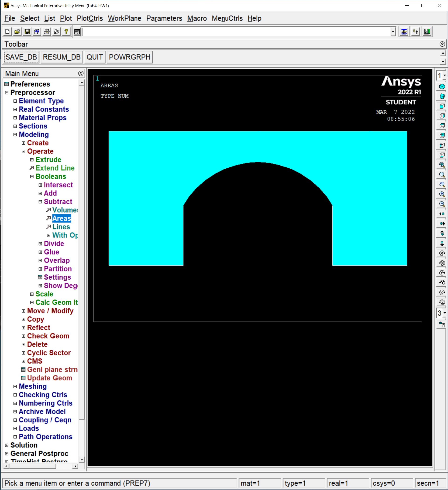Open the WorkPlane menu

pyautogui.click(x=124, y=18)
